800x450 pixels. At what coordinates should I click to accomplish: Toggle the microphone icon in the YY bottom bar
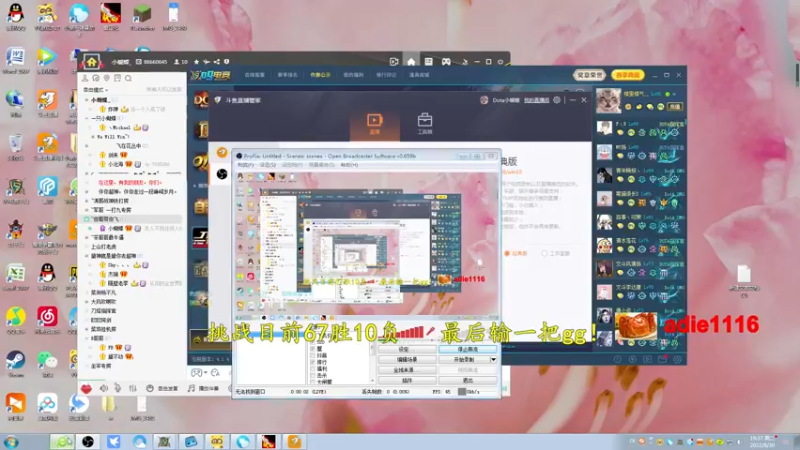118,388
